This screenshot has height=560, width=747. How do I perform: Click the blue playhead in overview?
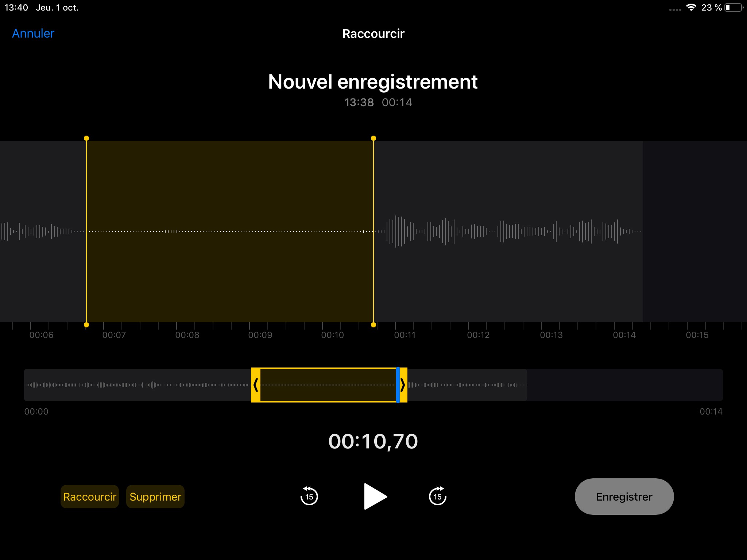coord(398,385)
